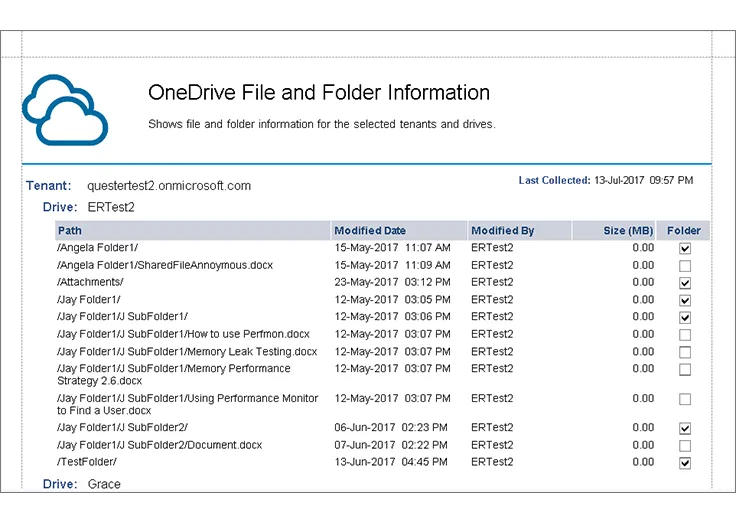
Task: Select path /Angela Folder1/
Action: coord(97,247)
